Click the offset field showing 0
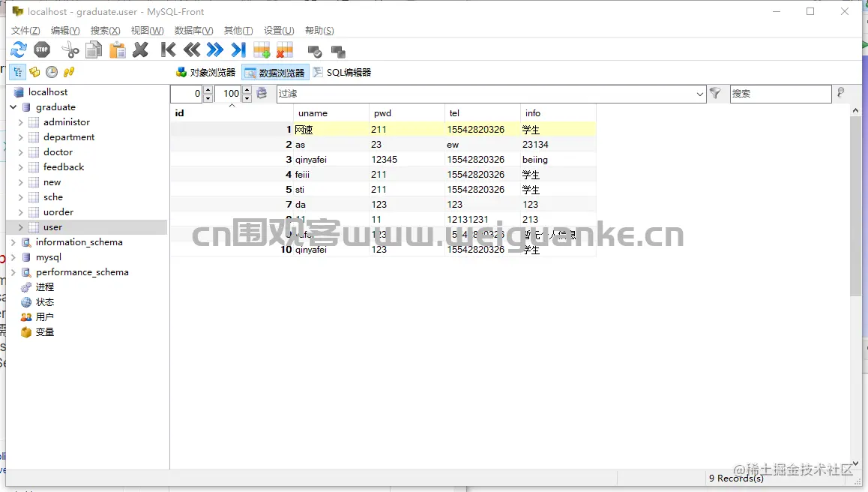 187,94
